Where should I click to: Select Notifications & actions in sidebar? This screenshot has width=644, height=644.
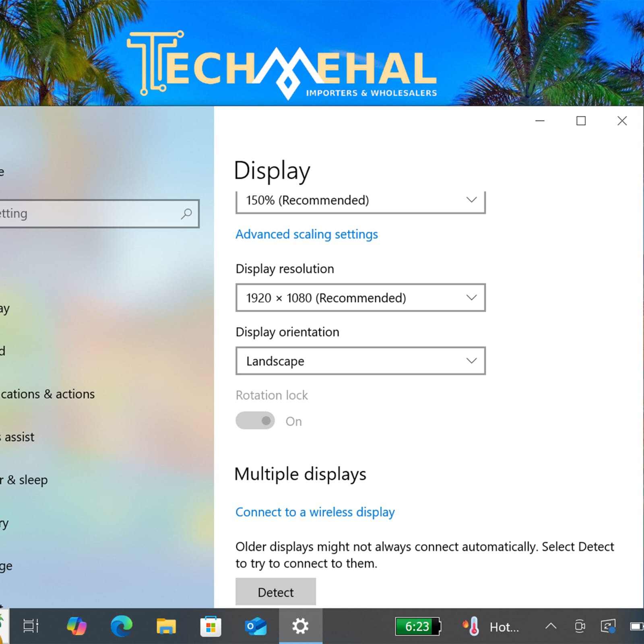tap(47, 394)
